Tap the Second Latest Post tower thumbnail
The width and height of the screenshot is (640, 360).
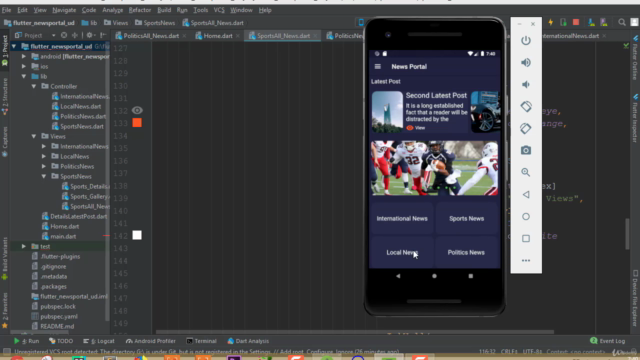coord(387,111)
